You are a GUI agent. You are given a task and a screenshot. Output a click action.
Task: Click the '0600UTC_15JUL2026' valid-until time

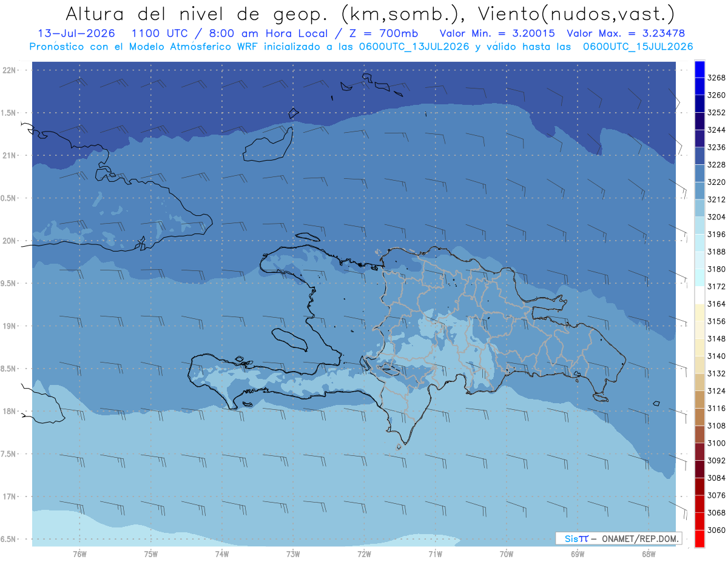[638, 47]
